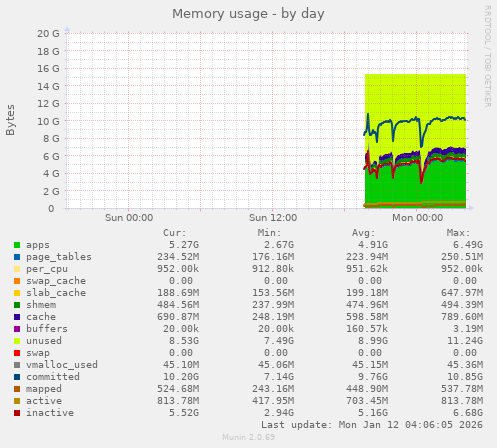Click the red swap legend swatch
The height and width of the screenshot is (448, 497).
(x=17, y=353)
